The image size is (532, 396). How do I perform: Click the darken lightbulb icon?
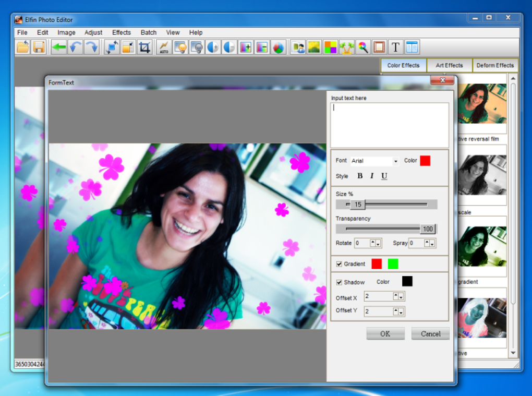pyautogui.click(x=197, y=47)
